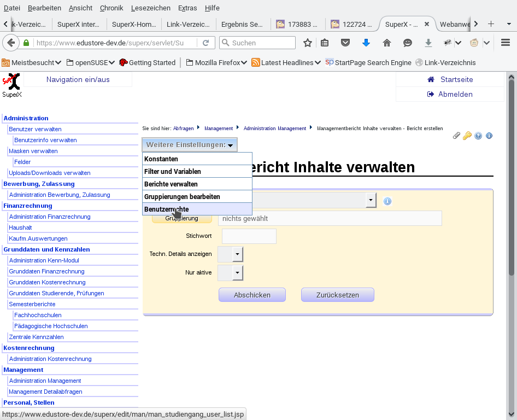List all tabs with the dropdown arrow
The height and width of the screenshot is (420, 517).
(x=509, y=24)
